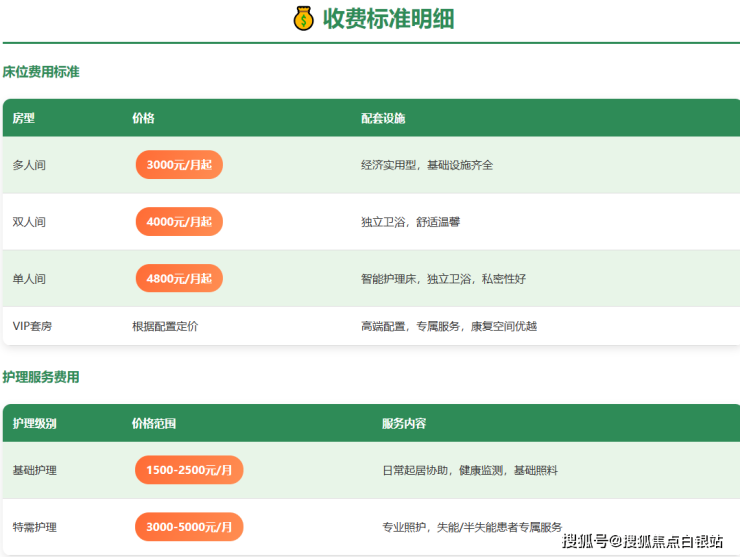Click the 床位费用标准 section heading
Viewport: 740px width, 557px height.
[41, 72]
